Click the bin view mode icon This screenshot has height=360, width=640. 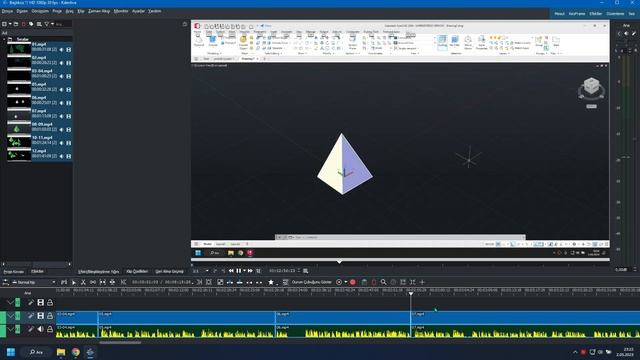(x=39, y=24)
